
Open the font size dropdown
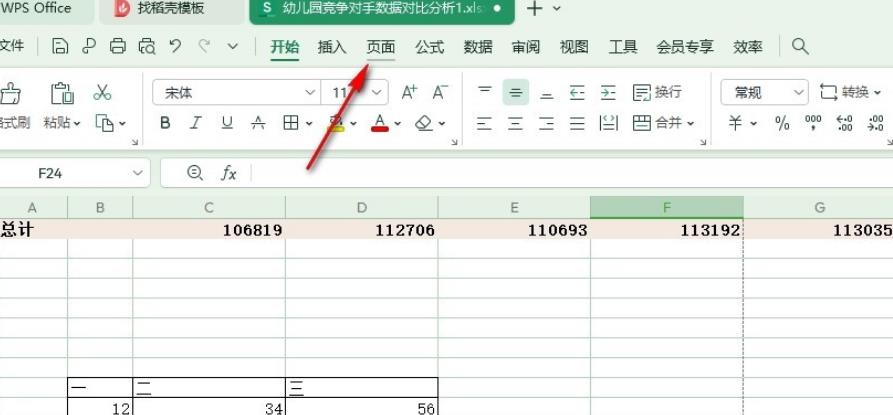click(x=376, y=92)
